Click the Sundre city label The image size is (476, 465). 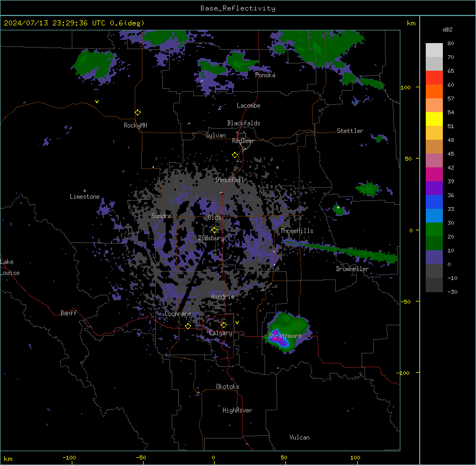161,216
